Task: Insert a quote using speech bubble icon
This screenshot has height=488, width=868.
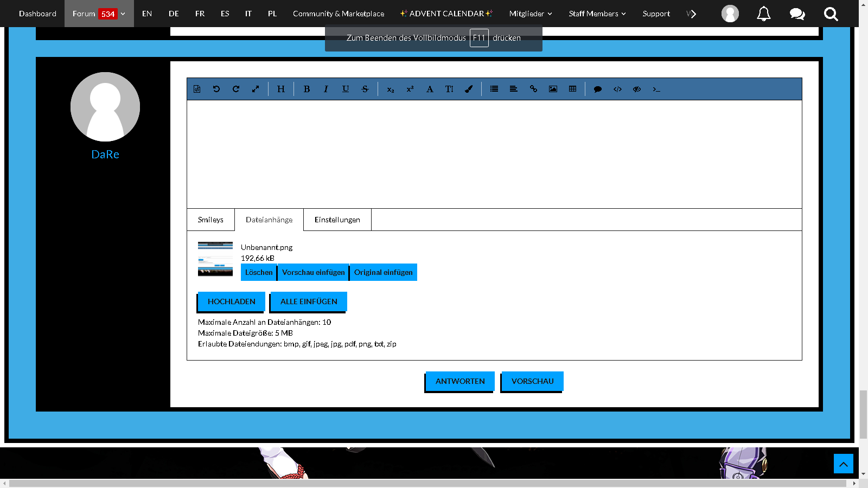Action: point(598,89)
